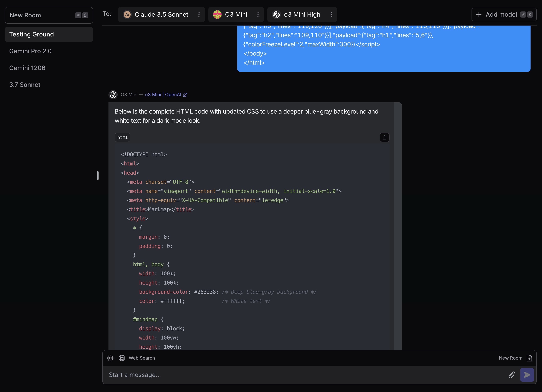
Task: Open the Gemini 1206 room
Action: [49, 68]
